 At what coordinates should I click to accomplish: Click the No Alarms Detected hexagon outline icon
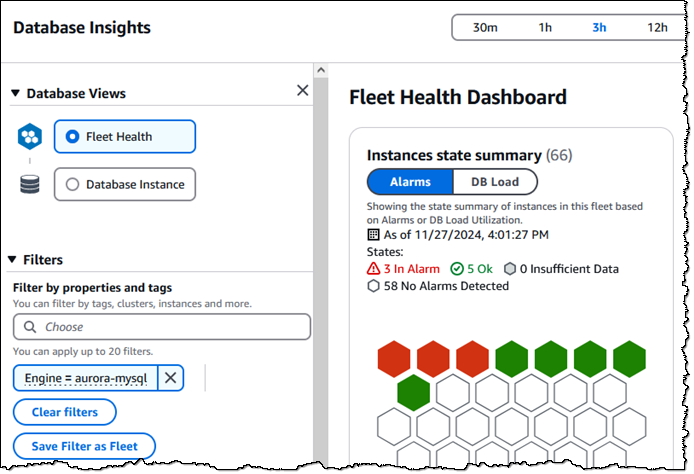[x=373, y=286]
